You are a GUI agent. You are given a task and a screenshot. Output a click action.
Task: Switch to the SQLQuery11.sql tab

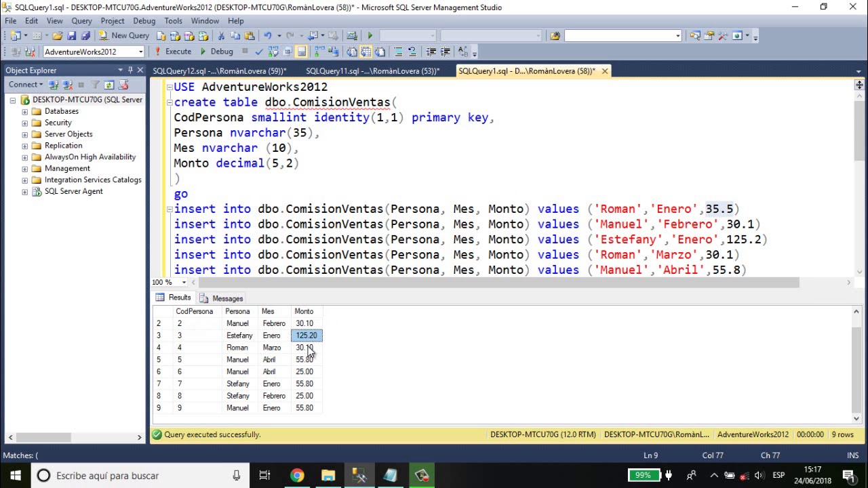373,70
